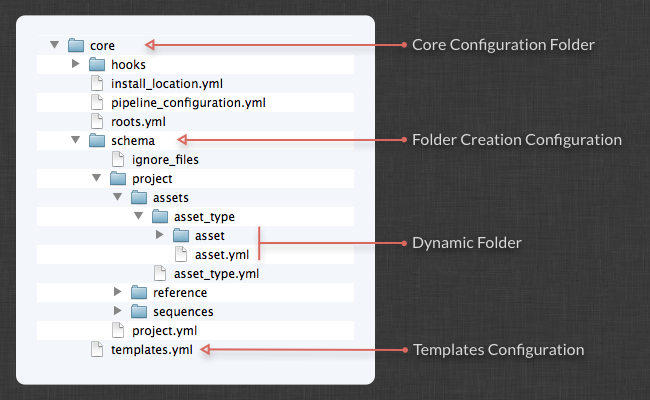Collapse the schema folder triangle
650x400 pixels.
point(75,140)
